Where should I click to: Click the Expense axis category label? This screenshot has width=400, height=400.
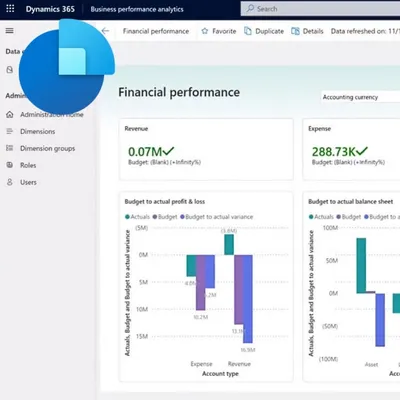coord(201,364)
